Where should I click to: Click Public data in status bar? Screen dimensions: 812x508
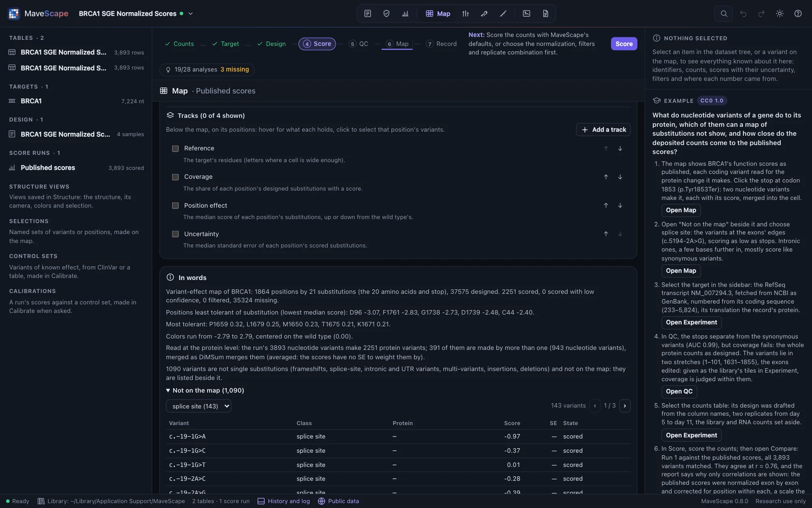pyautogui.click(x=339, y=501)
